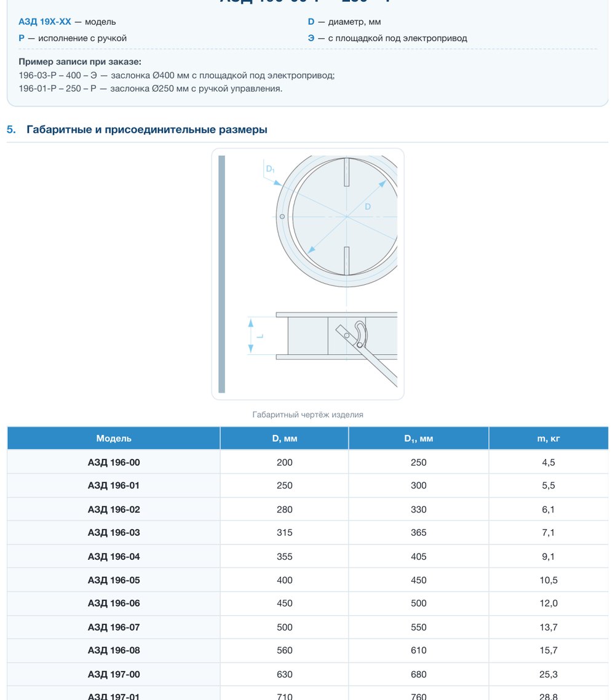Click the 'D, мм' column header

click(284, 439)
